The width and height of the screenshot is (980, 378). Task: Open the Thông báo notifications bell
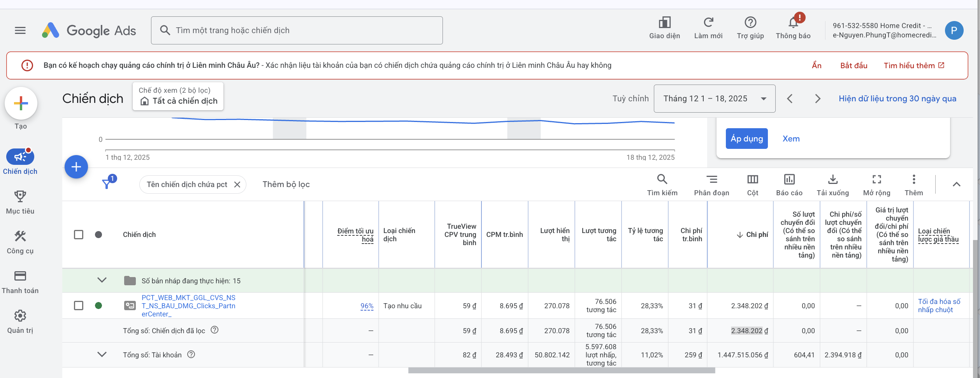pyautogui.click(x=793, y=23)
